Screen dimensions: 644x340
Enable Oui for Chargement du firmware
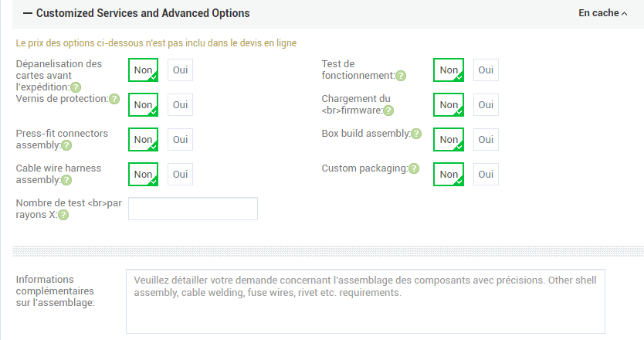point(486,105)
